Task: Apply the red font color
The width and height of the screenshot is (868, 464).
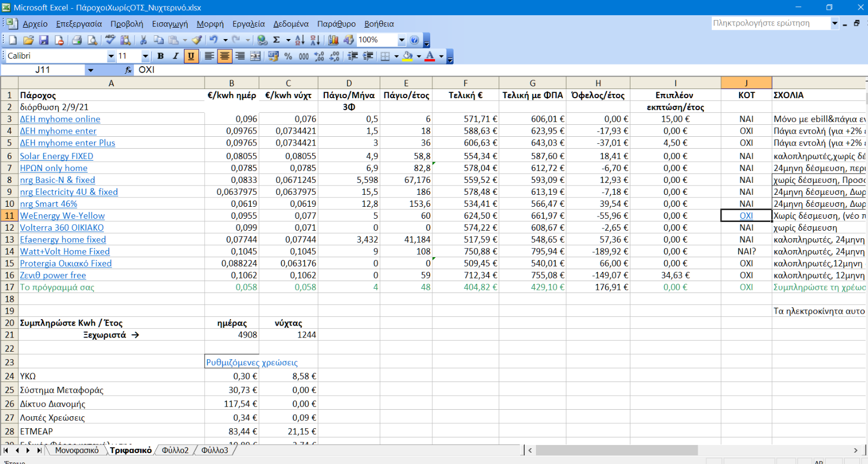Action: [x=430, y=56]
